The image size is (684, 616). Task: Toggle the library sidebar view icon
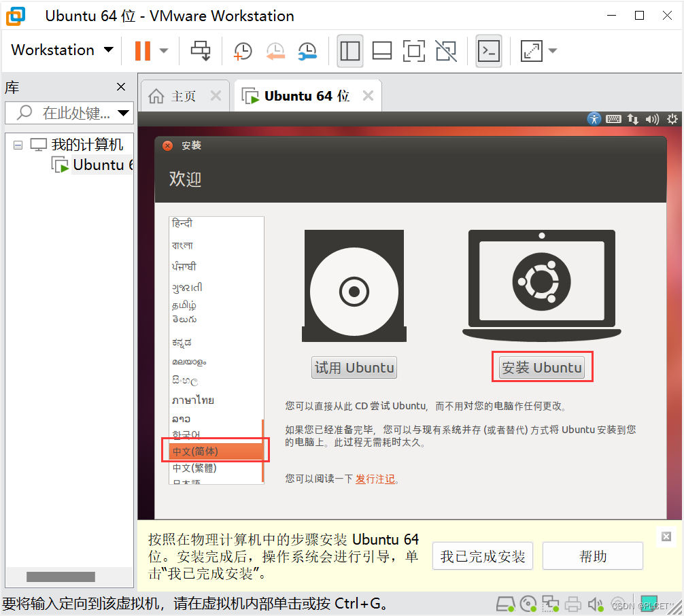[350, 51]
